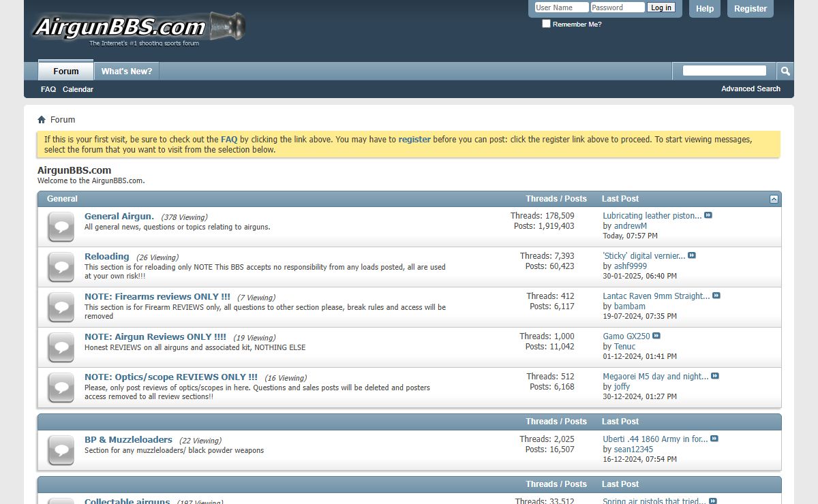Click the Firearms reviews forum status icon
Viewport: 818px width, 504px height.
(61, 307)
